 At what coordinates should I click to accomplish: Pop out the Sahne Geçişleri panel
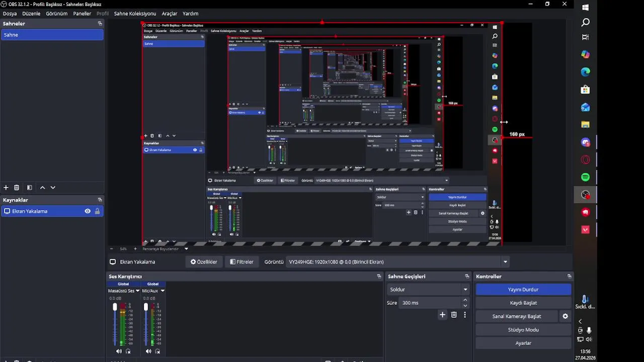tap(467, 277)
